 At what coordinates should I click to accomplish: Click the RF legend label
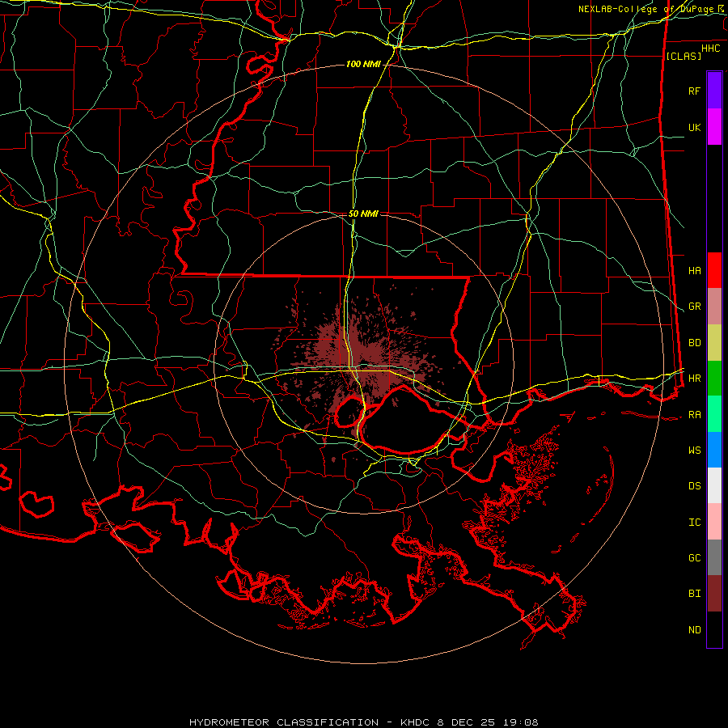[x=694, y=91]
